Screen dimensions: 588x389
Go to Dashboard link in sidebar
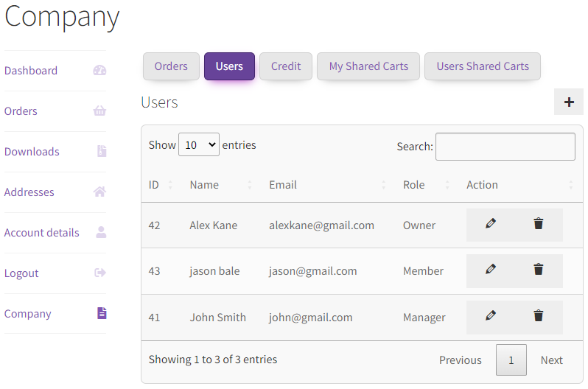point(31,71)
